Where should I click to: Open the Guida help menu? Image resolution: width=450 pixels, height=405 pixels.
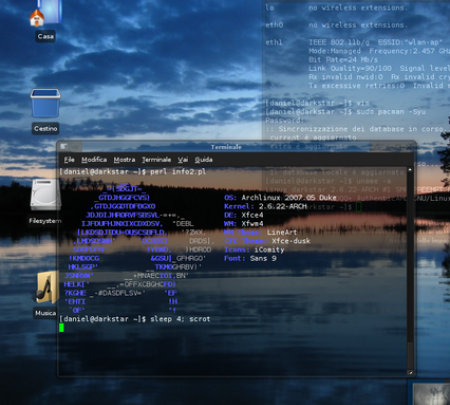click(204, 160)
